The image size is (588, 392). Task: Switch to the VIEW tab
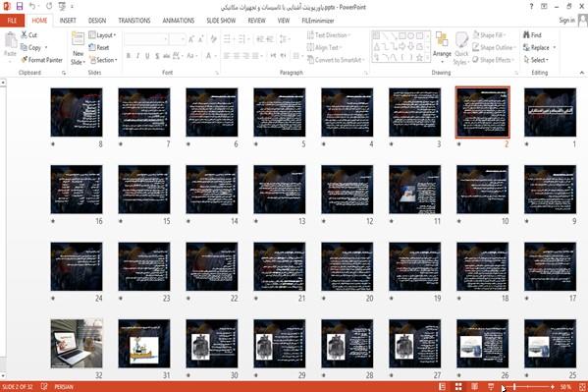coord(283,21)
